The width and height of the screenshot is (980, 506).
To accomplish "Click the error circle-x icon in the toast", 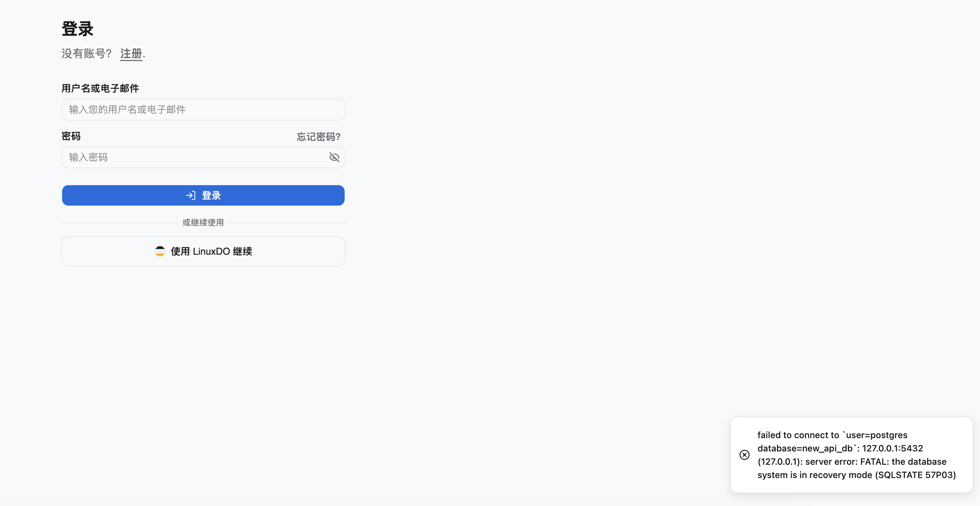I will click(744, 455).
